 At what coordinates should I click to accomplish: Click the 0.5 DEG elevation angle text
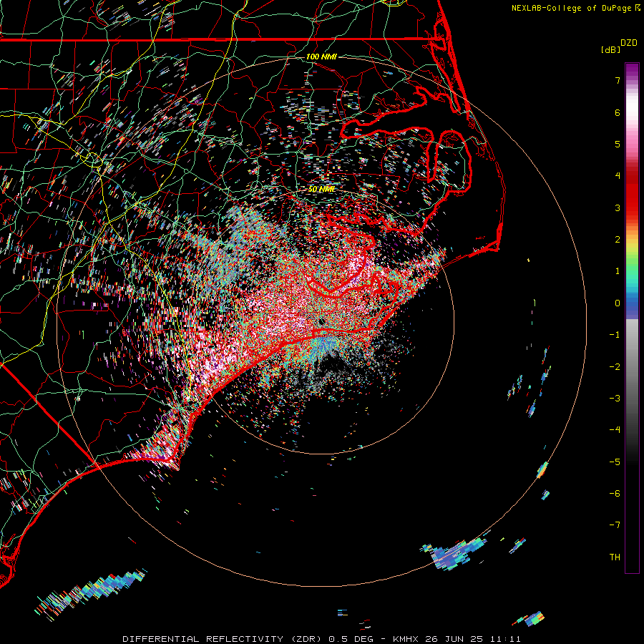point(351,639)
